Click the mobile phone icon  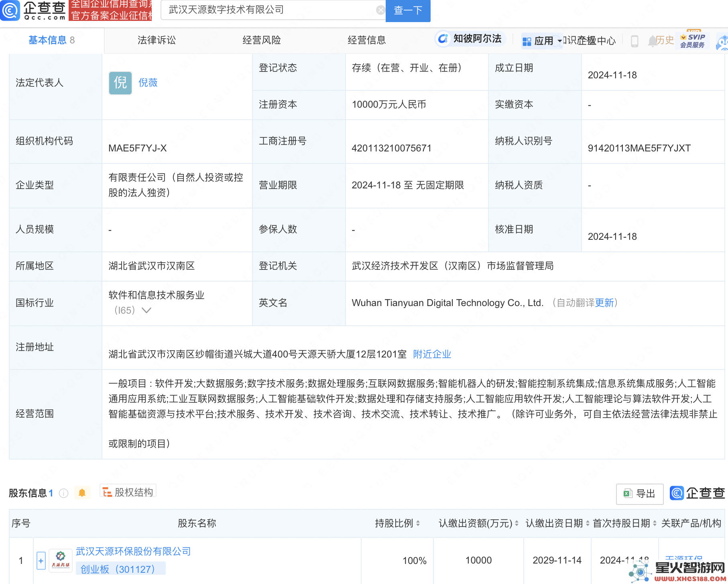tap(634, 41)
